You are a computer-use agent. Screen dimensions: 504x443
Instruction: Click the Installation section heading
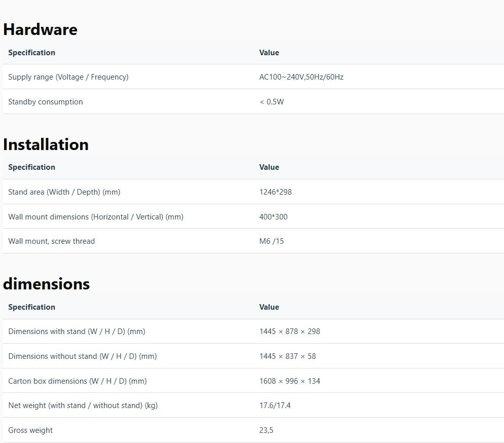[x=46, y=144]
